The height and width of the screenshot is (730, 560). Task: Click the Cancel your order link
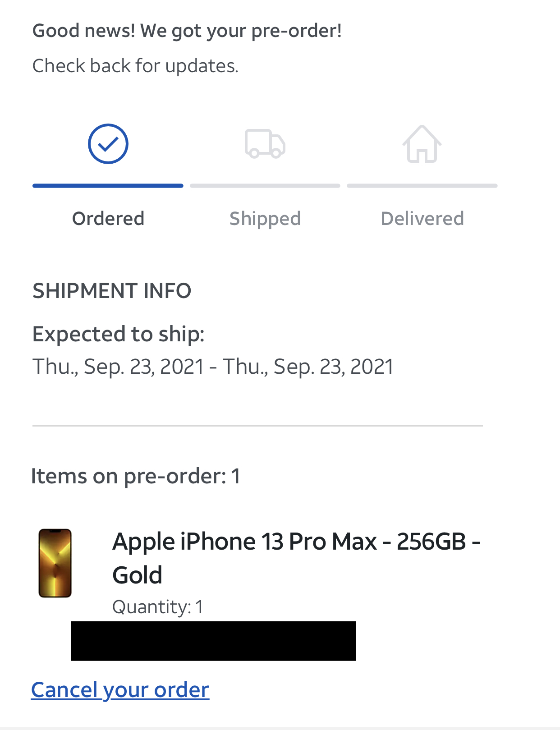[x=120, y=690]
